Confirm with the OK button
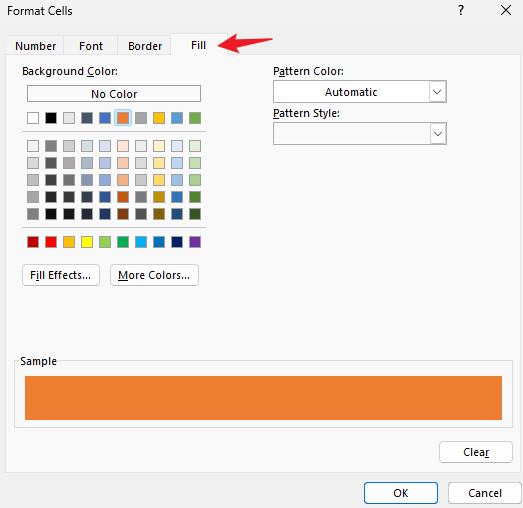Viewport: 523px width, 508px height. [401, 493]
